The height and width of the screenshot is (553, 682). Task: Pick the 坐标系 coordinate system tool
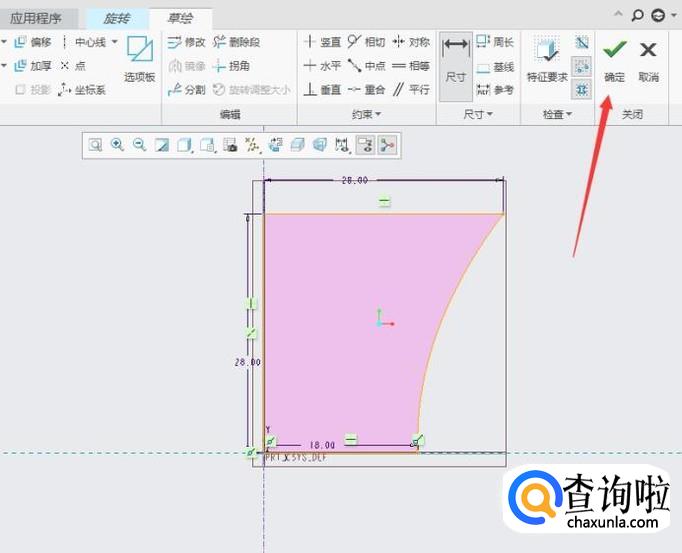click(82, 90)
